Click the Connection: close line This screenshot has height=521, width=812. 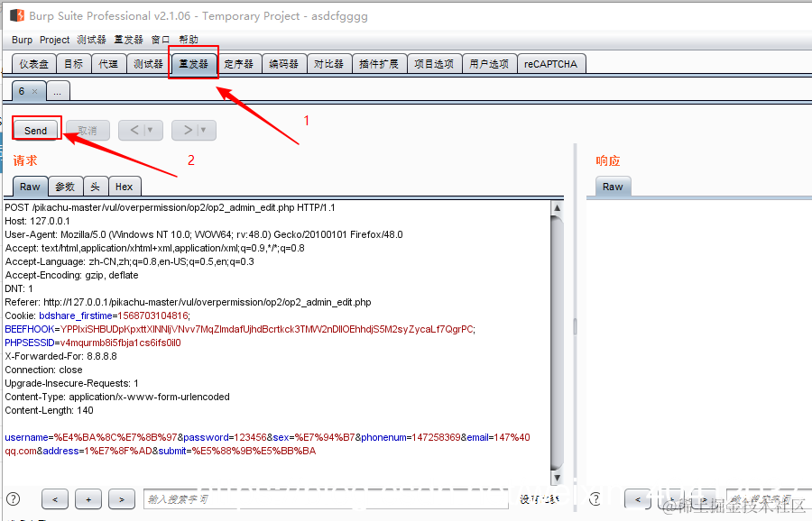(x=43, y=370)
